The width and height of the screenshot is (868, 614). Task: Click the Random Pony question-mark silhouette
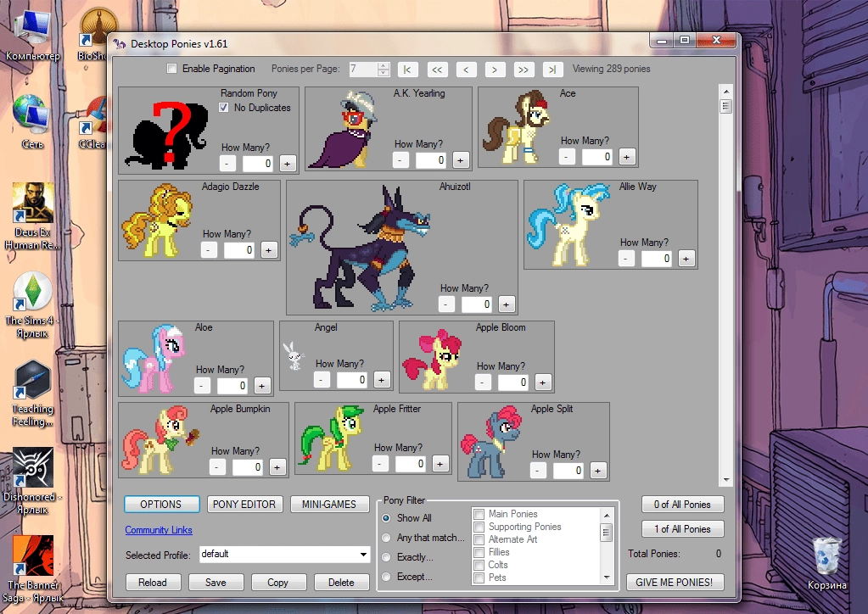click(166, 134)
